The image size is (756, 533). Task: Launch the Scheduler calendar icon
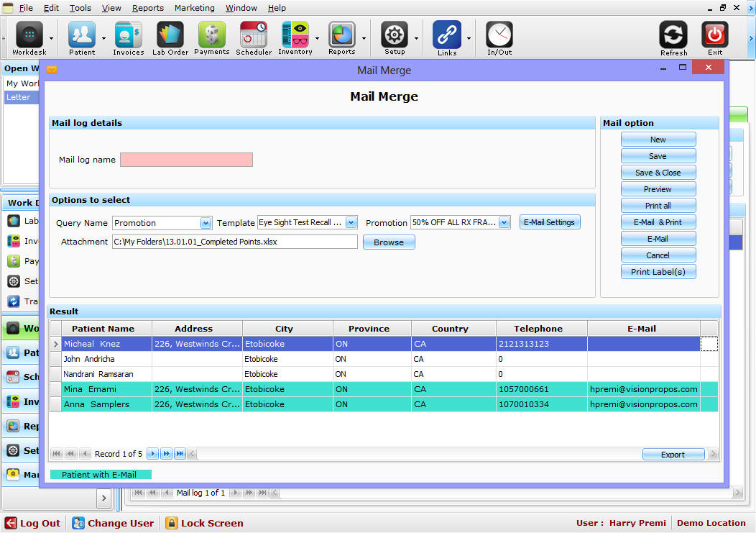[254, 36]
